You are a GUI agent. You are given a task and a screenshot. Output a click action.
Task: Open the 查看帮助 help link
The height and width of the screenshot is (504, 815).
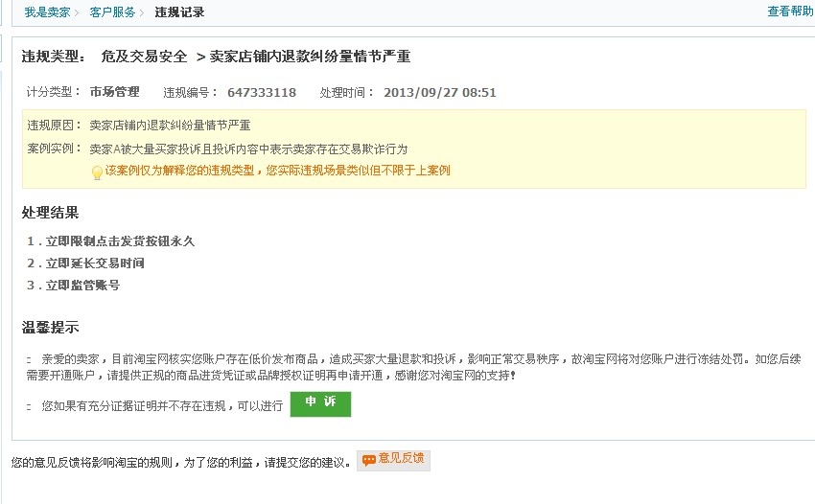pos(790,11)
